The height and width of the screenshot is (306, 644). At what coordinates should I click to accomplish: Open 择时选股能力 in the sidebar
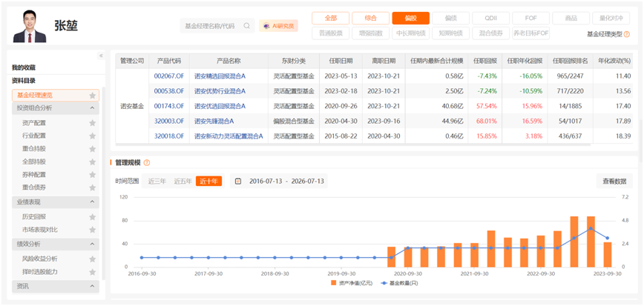tap(40, 272)
